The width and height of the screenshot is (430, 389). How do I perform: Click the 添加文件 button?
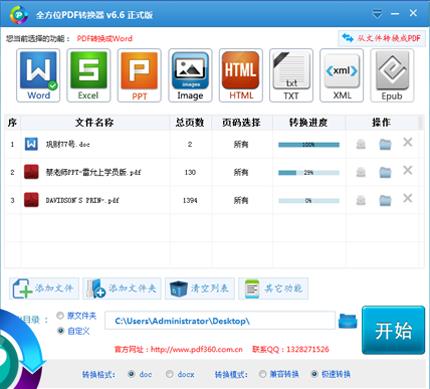[x=44, y=288]
